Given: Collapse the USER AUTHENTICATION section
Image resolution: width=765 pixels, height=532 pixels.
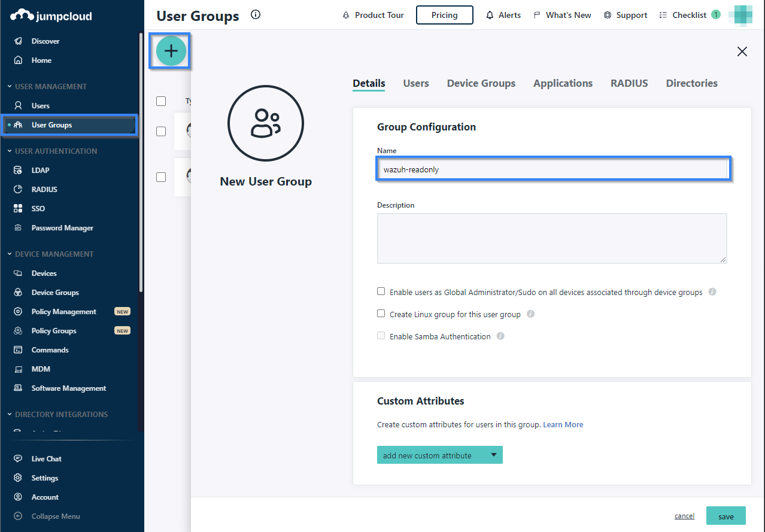Looking at the screenshot, I should click(x=52, y=151).
